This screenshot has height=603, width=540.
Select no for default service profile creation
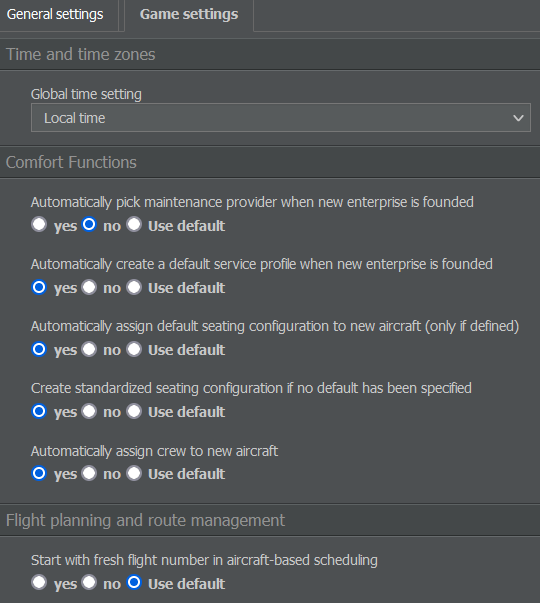click(x=89, y=287)
